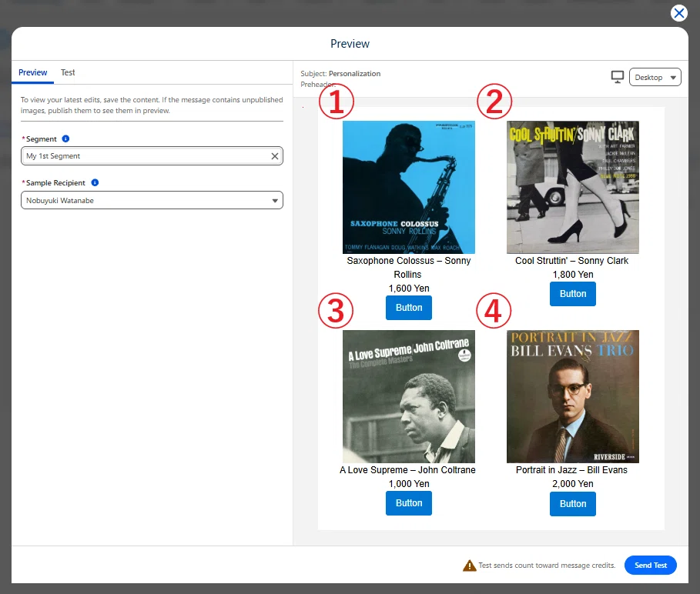The width and height of the screenshot is (700, 594).
Task: Click 'Test sends count toward message credits.' text
Action: pyautogui.click(x=547, y=565)
